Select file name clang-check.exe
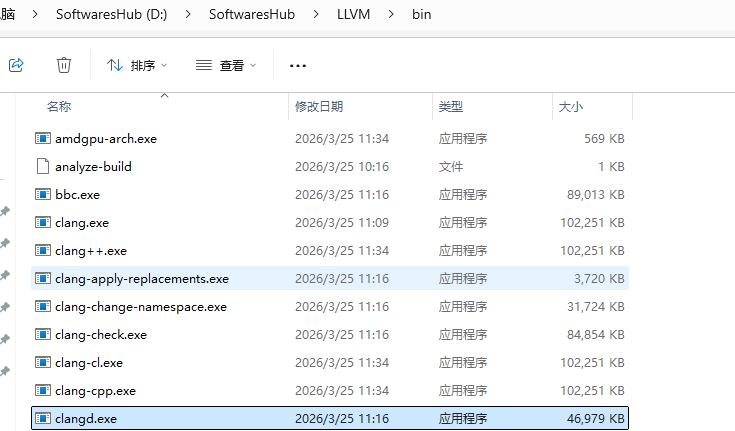Screen dimensions: 735x431 click(x=101, y=335)
